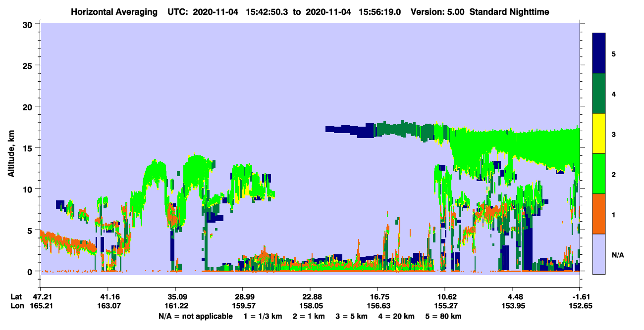Click the 'N/A = not applicable' legend text
Screen dimensions: 644x330
click(195, 316)
